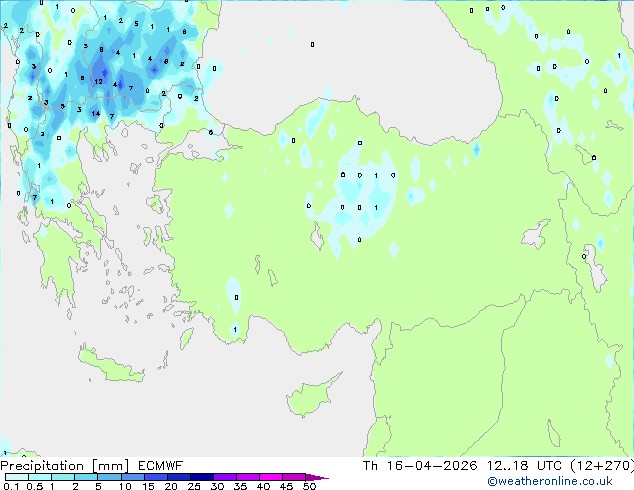The width and height of the screenshot is (634, 490).
Task: Click the 20–25 mm dark blue swatch
Action: tap(179, 477)
